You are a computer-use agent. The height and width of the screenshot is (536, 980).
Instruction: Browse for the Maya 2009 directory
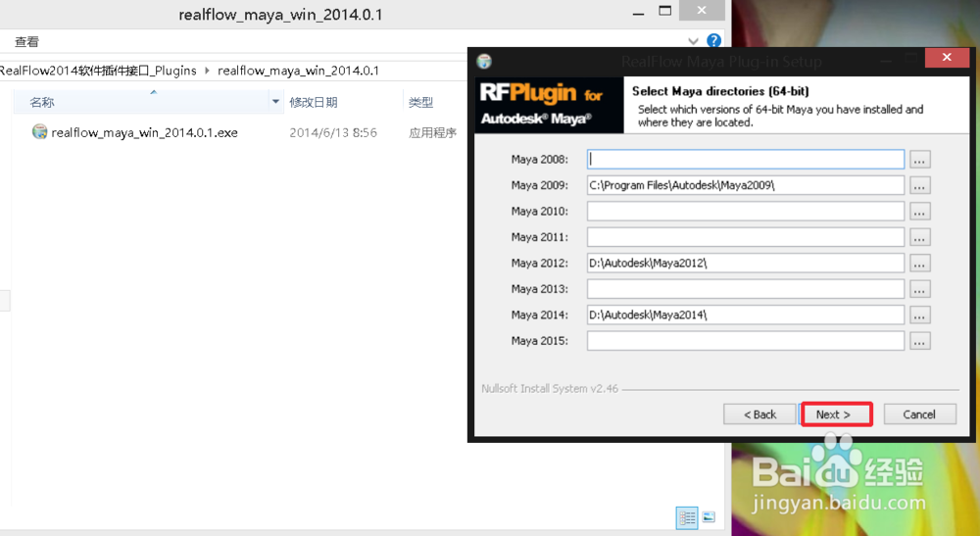pyautogui.click(x=919, y=185)
